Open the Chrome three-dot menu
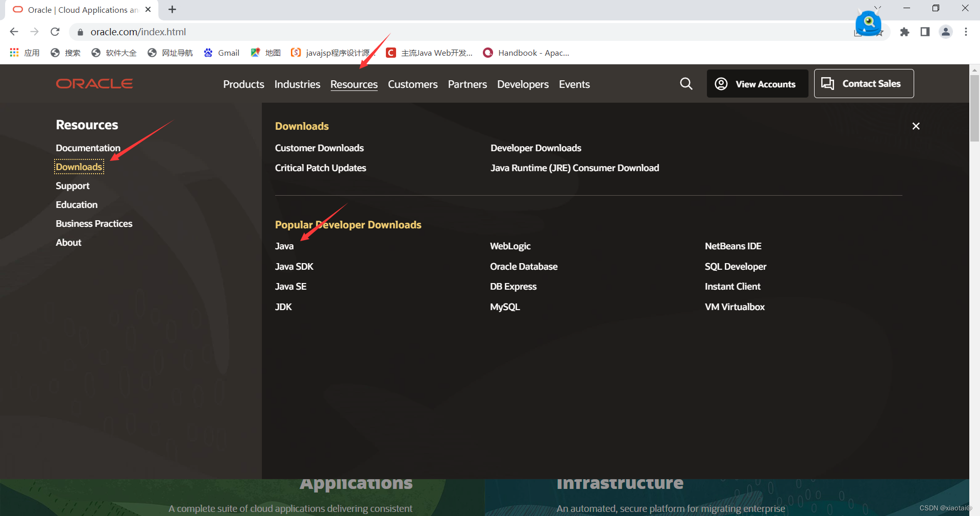980x516 pixels. click(x=966, y=32)
